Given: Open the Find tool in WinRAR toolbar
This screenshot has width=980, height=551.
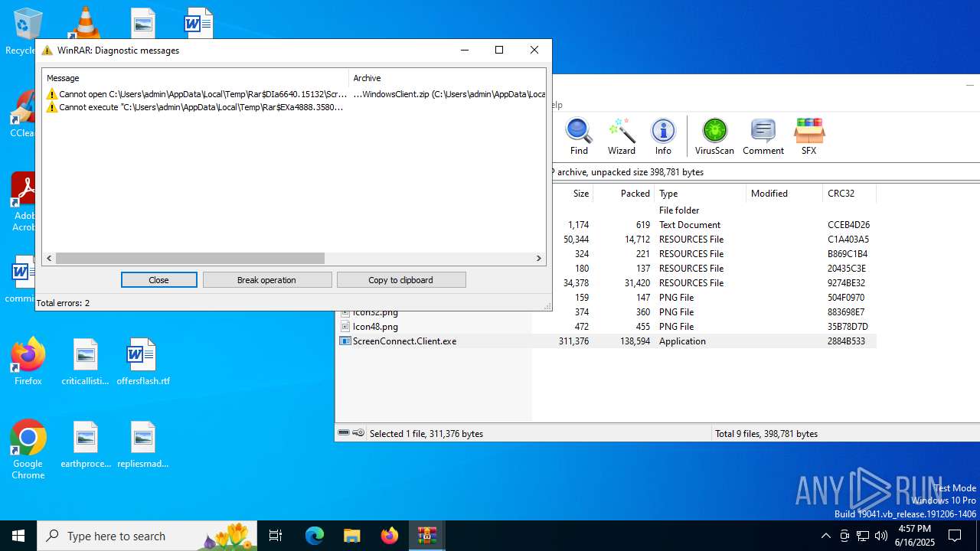Looking at the screenshot, I should tap(579, 137).
